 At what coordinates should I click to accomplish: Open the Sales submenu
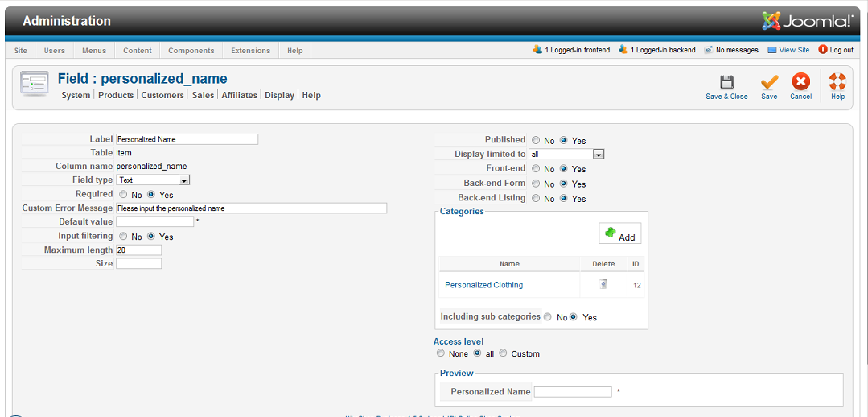tap(203, 95)
